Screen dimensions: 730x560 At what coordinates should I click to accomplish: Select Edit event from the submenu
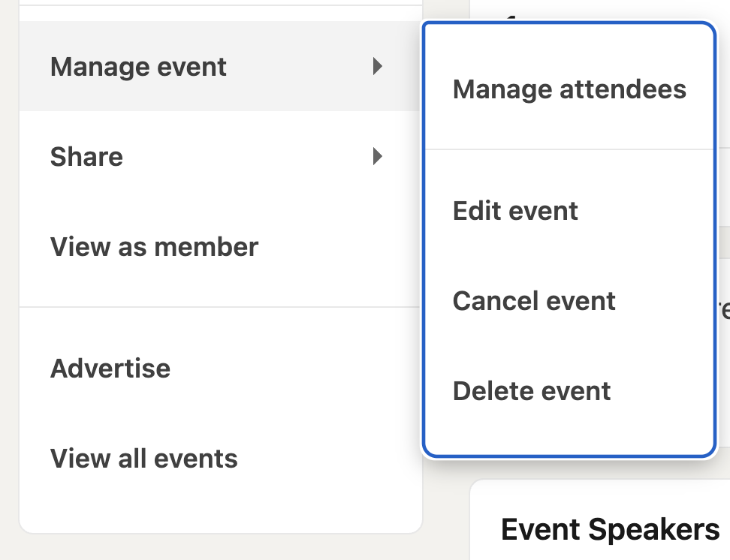point(515,211)
